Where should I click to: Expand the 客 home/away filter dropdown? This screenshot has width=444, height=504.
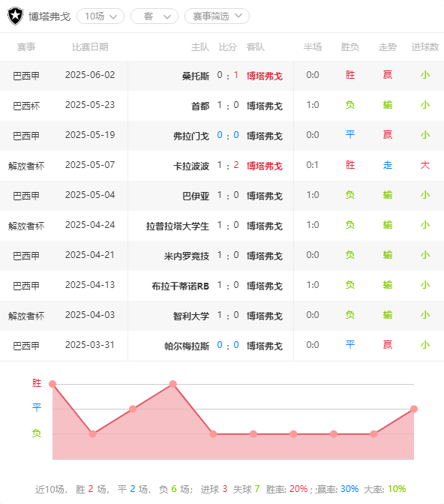(x=154, y=16)
